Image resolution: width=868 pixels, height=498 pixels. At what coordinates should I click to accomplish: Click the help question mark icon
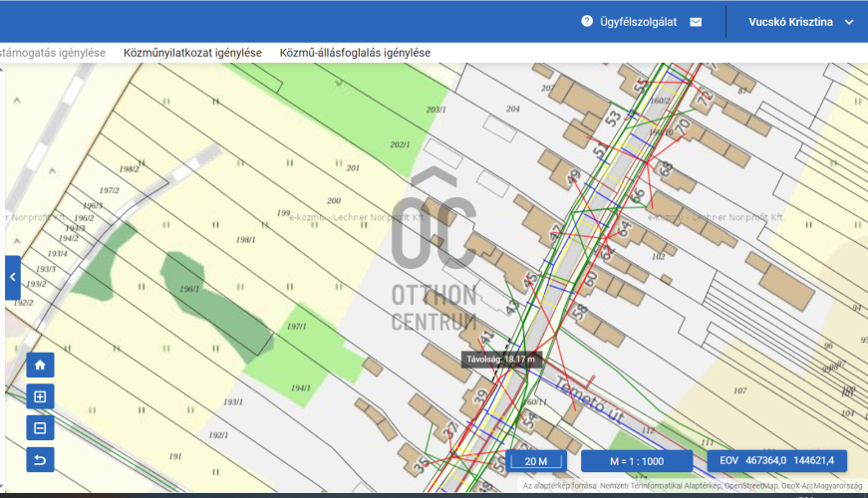pos(587,21)
